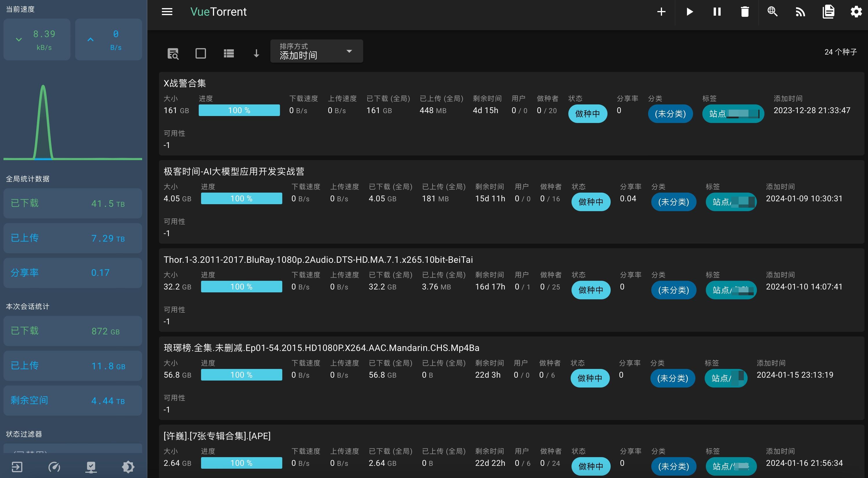Click the progress bar of 琅琊榜 torrent
868x478 pixels.
[242, 375]
